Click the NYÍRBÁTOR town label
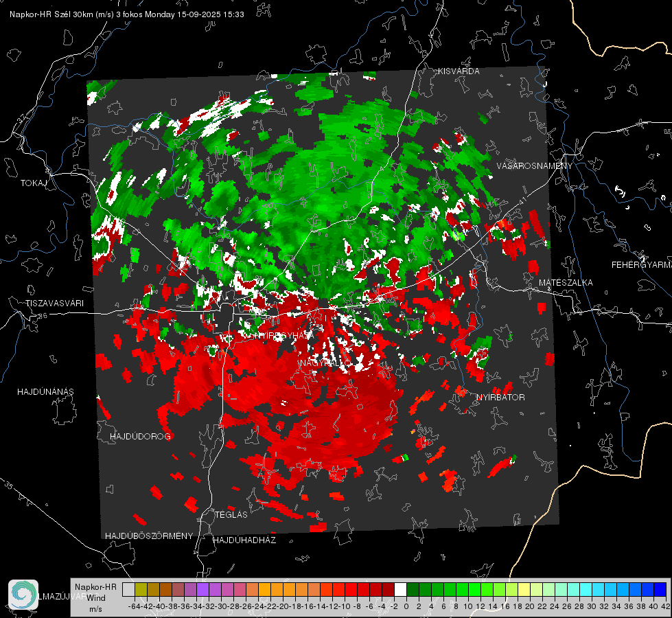672x618 pixels. pos(500,397)
